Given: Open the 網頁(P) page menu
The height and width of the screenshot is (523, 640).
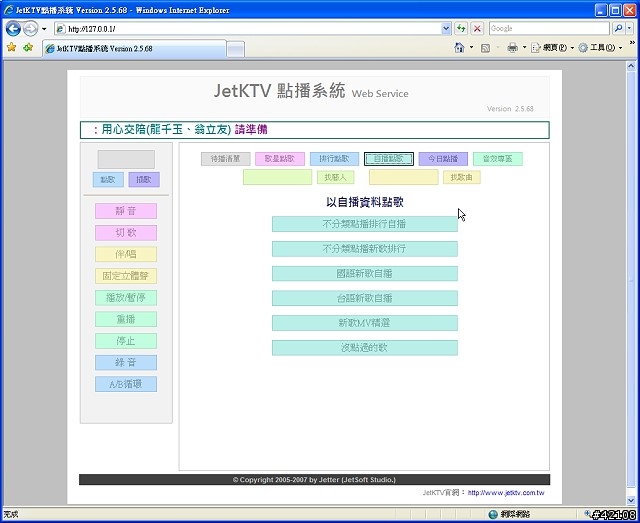Looking at the screenshot, I should [553, 48].
